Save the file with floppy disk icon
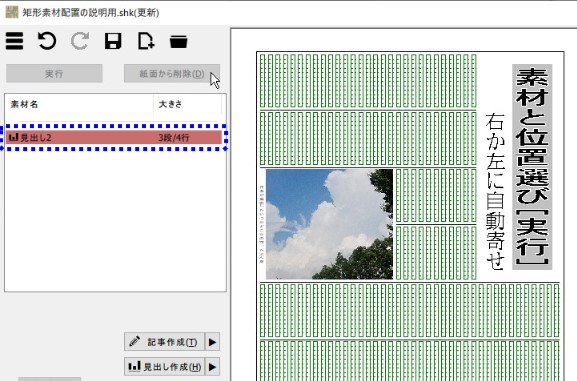 tap(113, 41)
